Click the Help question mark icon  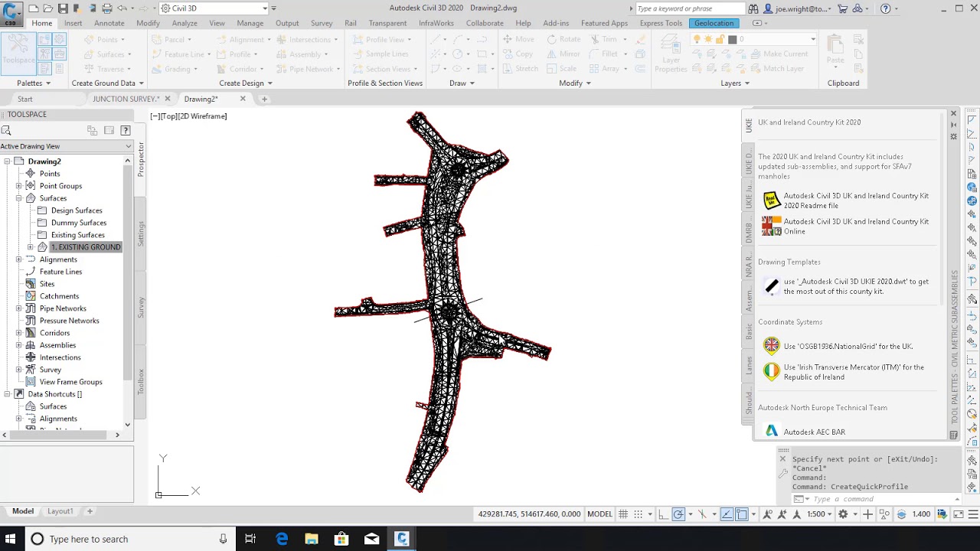click(886, 8)
